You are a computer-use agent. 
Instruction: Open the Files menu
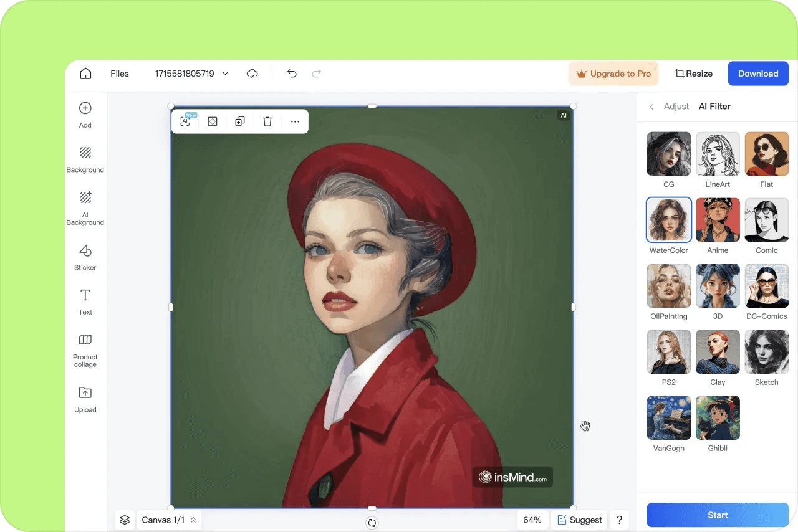coord(120,74)
